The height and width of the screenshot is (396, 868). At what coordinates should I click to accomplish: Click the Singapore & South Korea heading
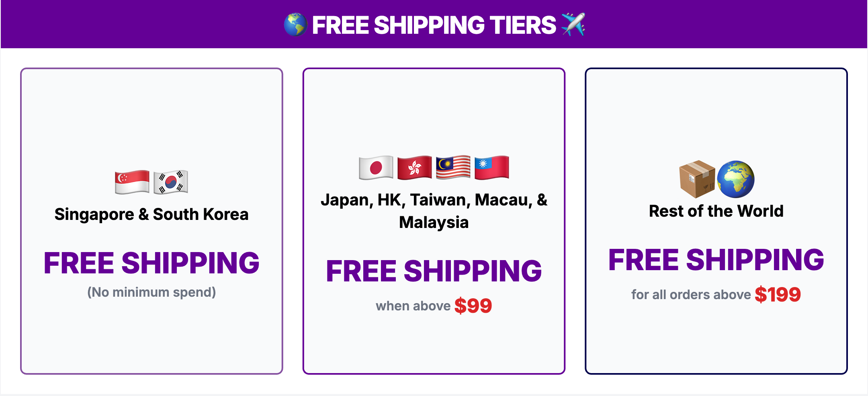click(x=151, y=214)
